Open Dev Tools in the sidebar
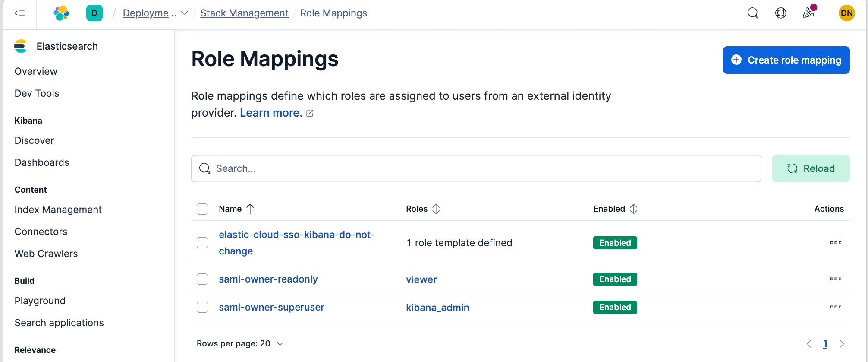This screenshot has height=362, width=868. (x=37, y=93)
